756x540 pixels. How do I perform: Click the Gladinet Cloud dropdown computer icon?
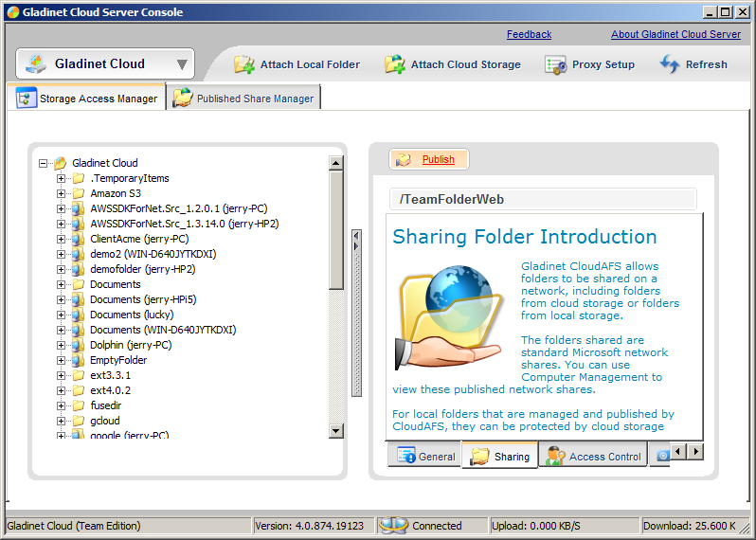(x=36, y=63)
